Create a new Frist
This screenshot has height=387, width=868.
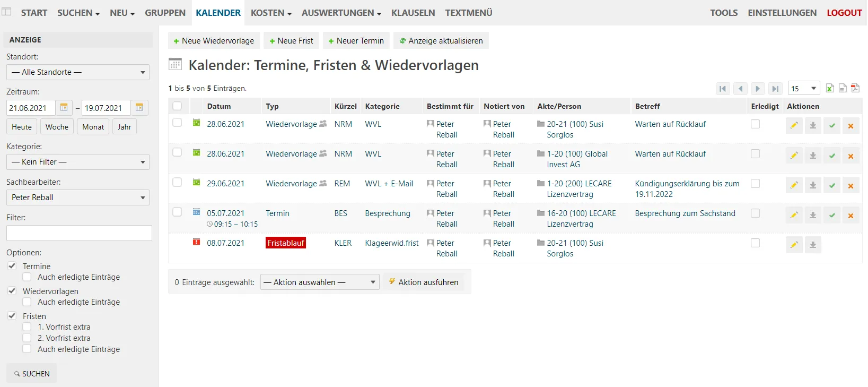click(x=291, y=41)
